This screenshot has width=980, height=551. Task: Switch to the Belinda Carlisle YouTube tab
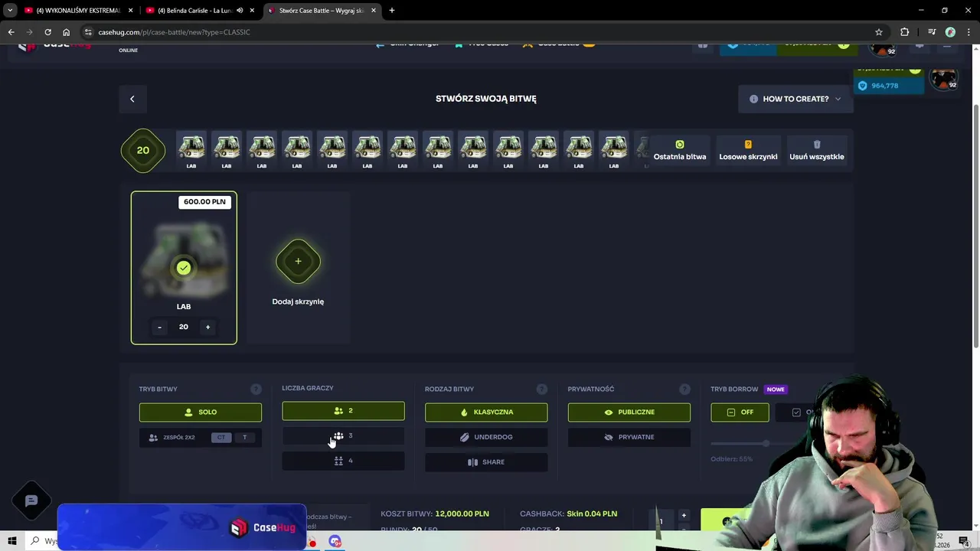coord(199,11)
